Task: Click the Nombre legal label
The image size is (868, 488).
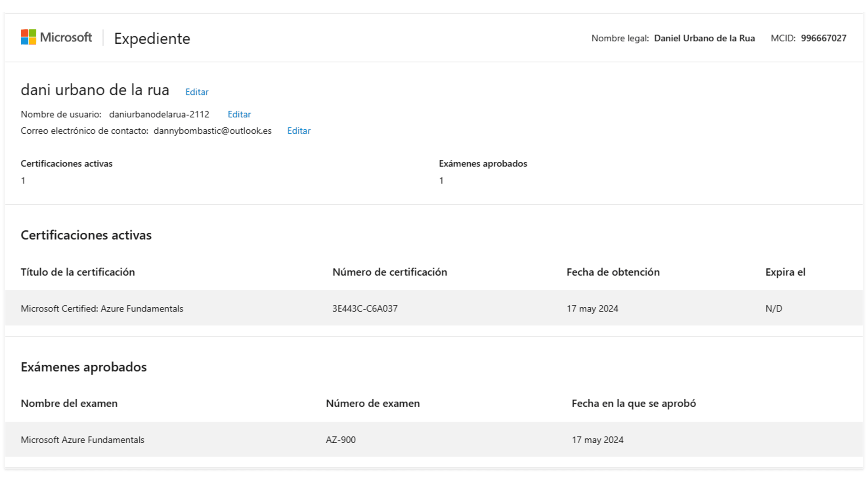Action: coord(620,38)
